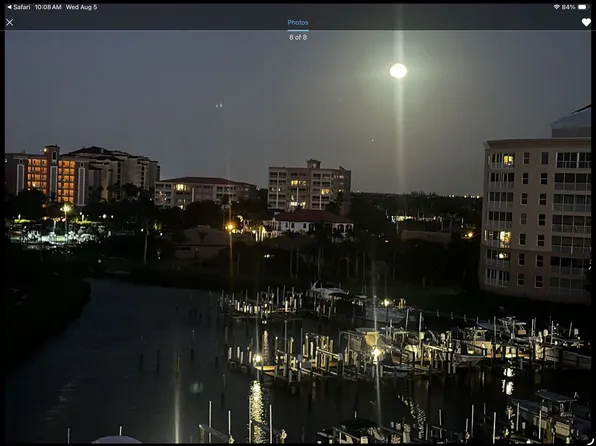Toggle the heart favorite icon
The image size is (596, 446).
click(x=586, y=22)
